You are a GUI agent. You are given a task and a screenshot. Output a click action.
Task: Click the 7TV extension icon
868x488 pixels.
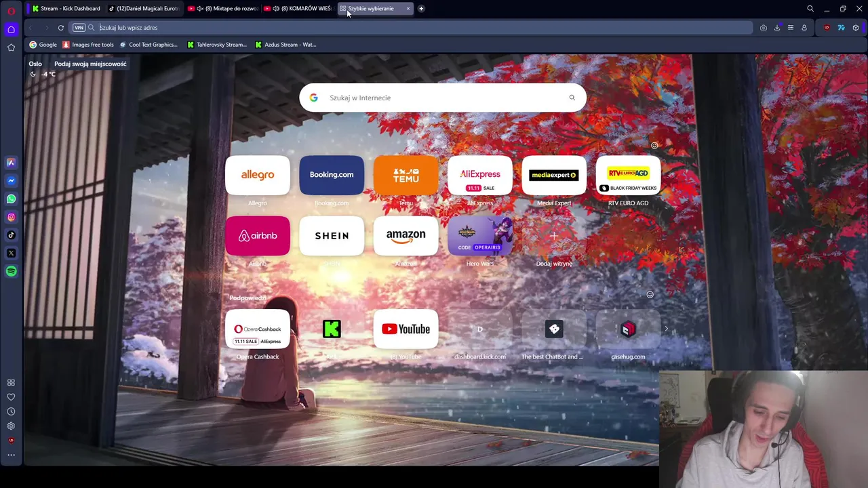point(841,28)
